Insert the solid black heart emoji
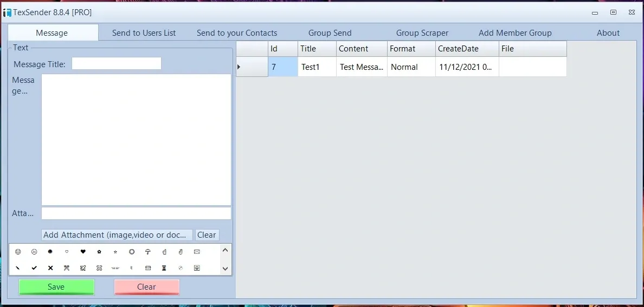Screen dimensions: 644x307 pos(83,252)
